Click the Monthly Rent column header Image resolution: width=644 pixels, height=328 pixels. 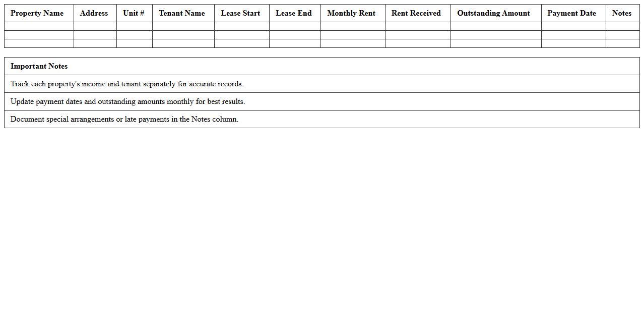click(x=351, y=13)
